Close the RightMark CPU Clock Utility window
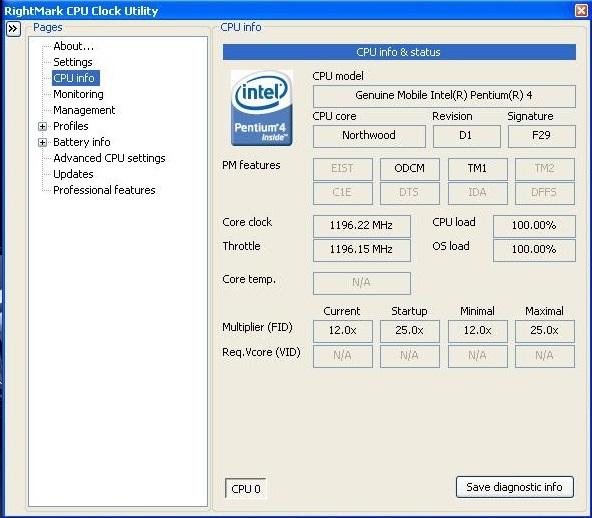 [581, 10]
